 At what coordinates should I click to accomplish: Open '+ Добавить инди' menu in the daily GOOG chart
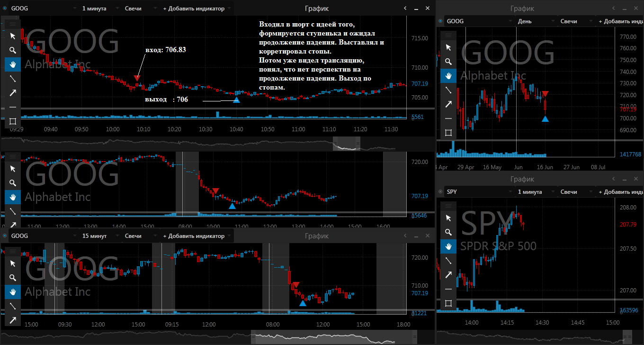coord(621,21)
